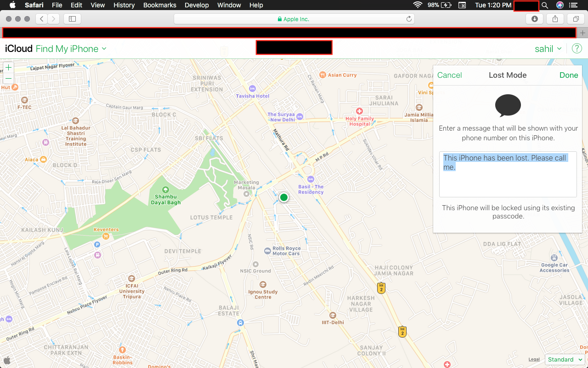
Task: Go back in Safari
Action: pos(42,19)
